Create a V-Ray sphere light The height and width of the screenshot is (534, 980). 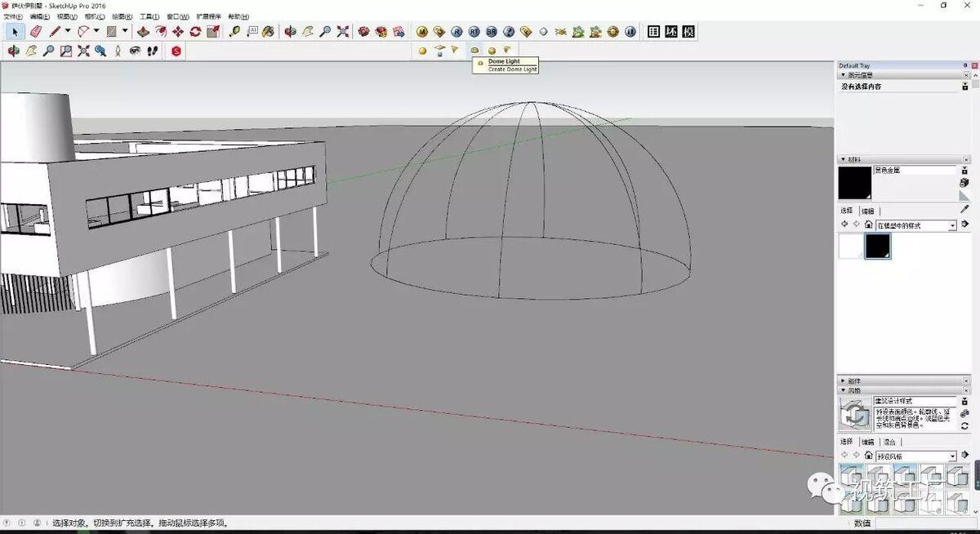[492, 51]
